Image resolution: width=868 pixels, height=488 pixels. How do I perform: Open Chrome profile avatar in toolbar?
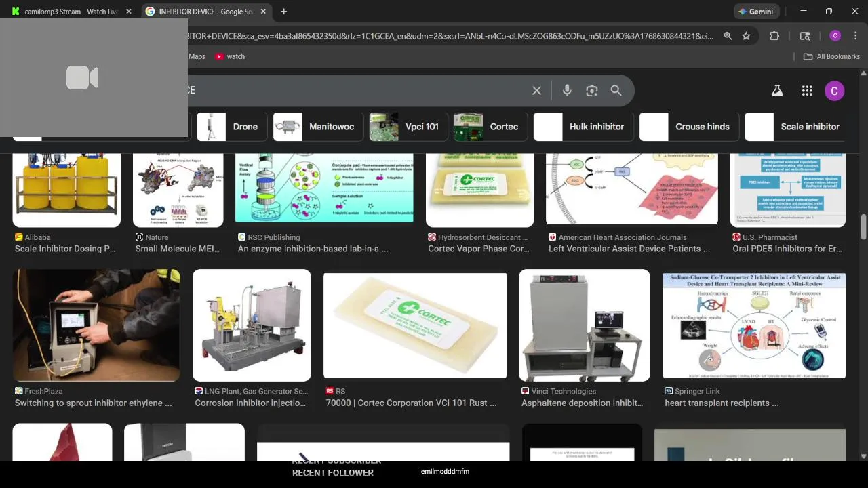835,36
